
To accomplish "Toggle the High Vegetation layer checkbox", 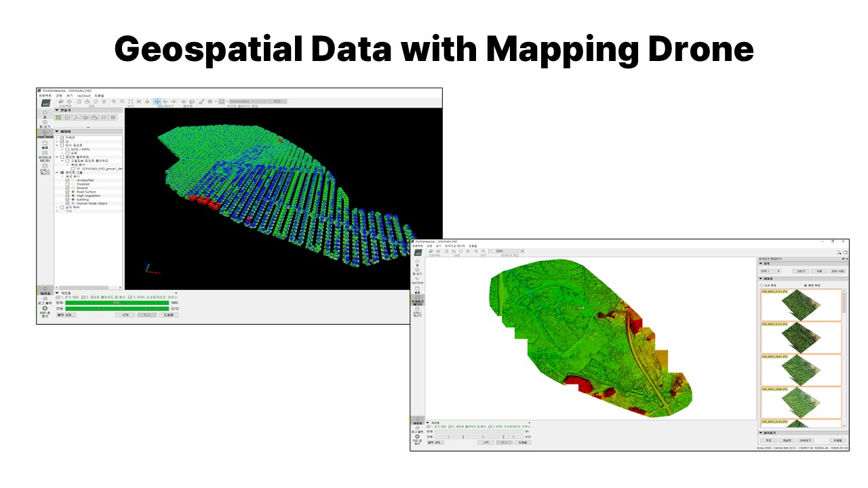I will click(x=67, y=196).
